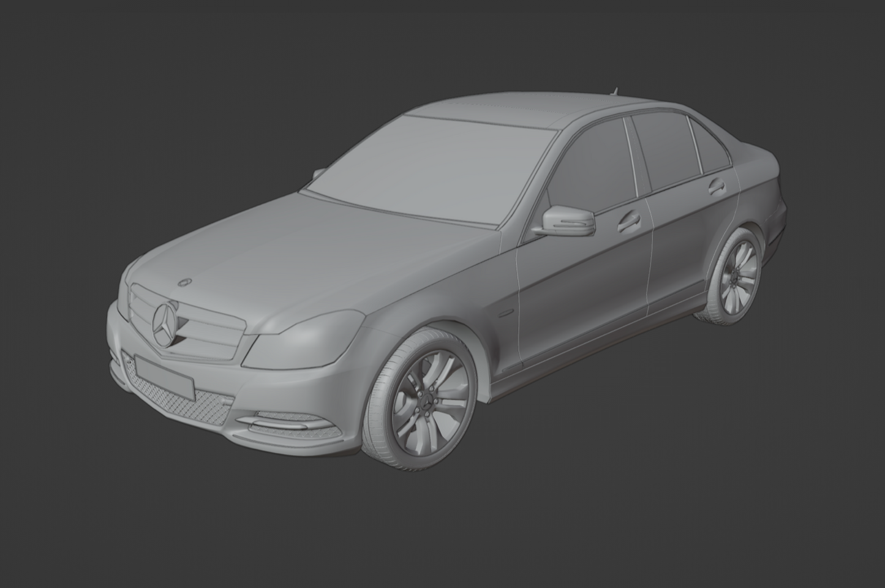Click the Mercedes star emblem on the grille
Screen dimensions: 885x588
(x=165, y=325)
